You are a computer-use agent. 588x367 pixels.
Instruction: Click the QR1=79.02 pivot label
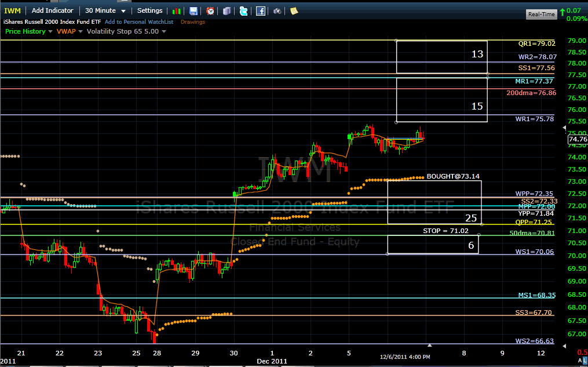[x=536, y=43]
